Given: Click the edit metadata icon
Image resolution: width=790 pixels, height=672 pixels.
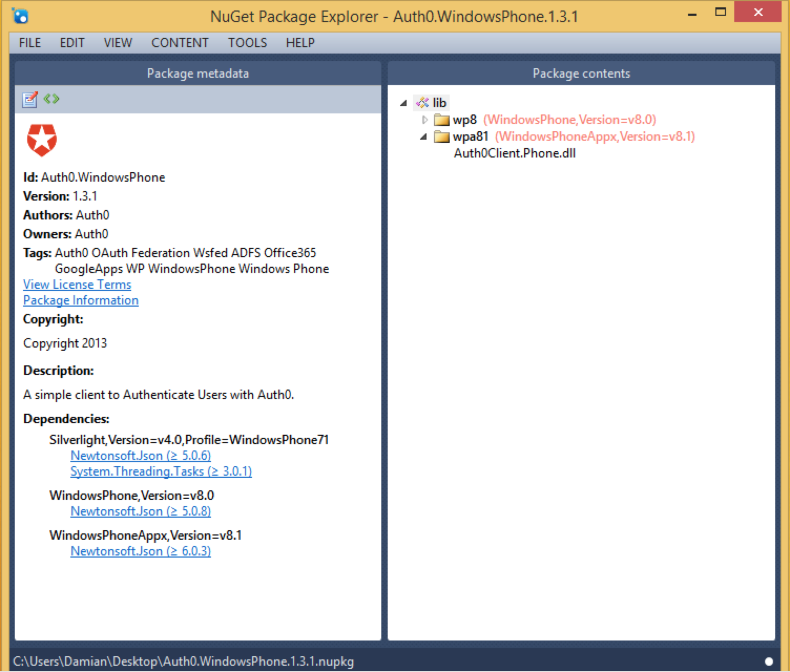Looking at the screenshot, I should pos(30,99).
